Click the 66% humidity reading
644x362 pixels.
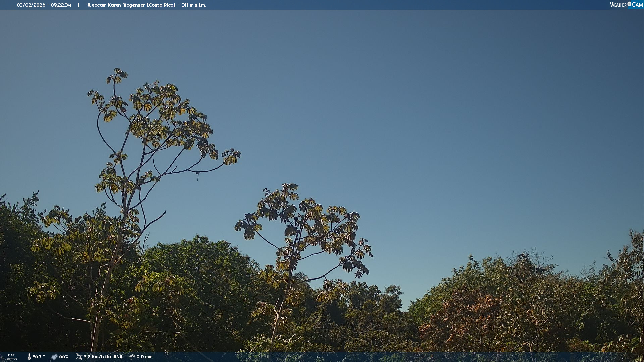(64, 357)
